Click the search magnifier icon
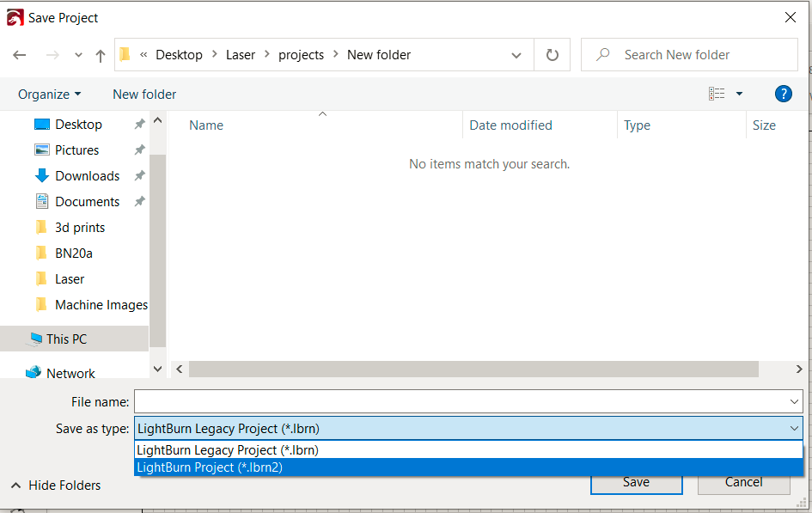 coord(603,54)
